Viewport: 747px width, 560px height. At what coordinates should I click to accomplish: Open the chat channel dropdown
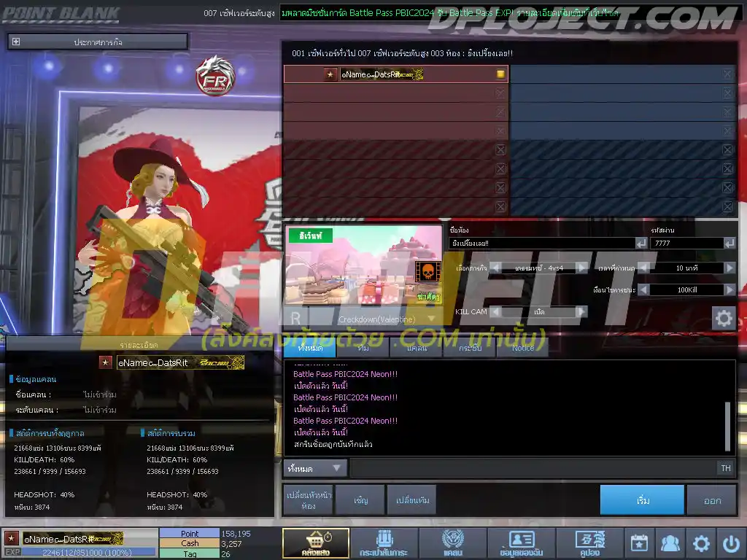pos(315,469)
